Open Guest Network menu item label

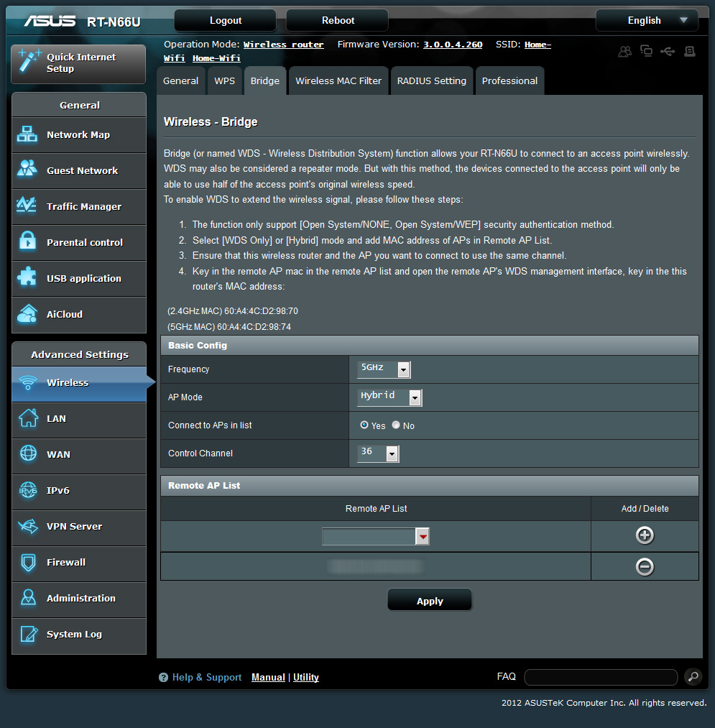click(83, 170)
